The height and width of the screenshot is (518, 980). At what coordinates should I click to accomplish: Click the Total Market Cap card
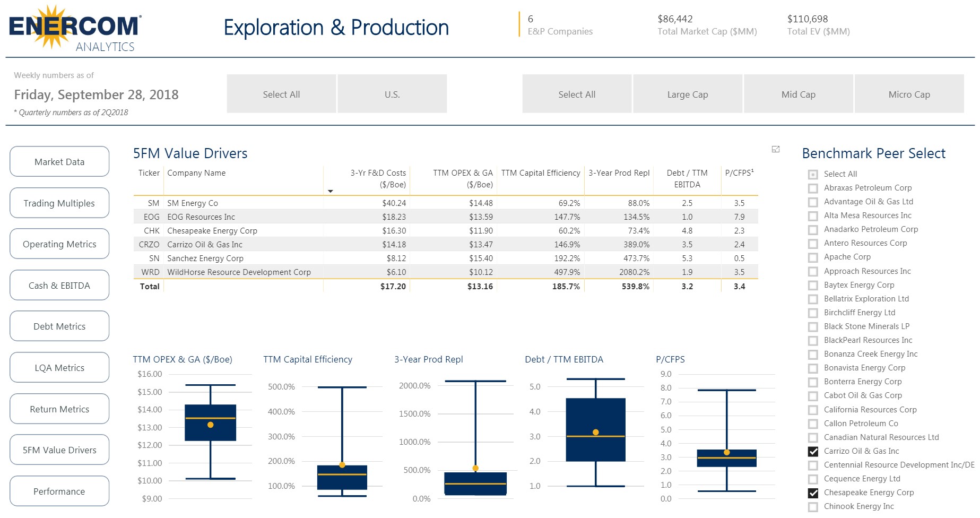click(x=707, y=25)
